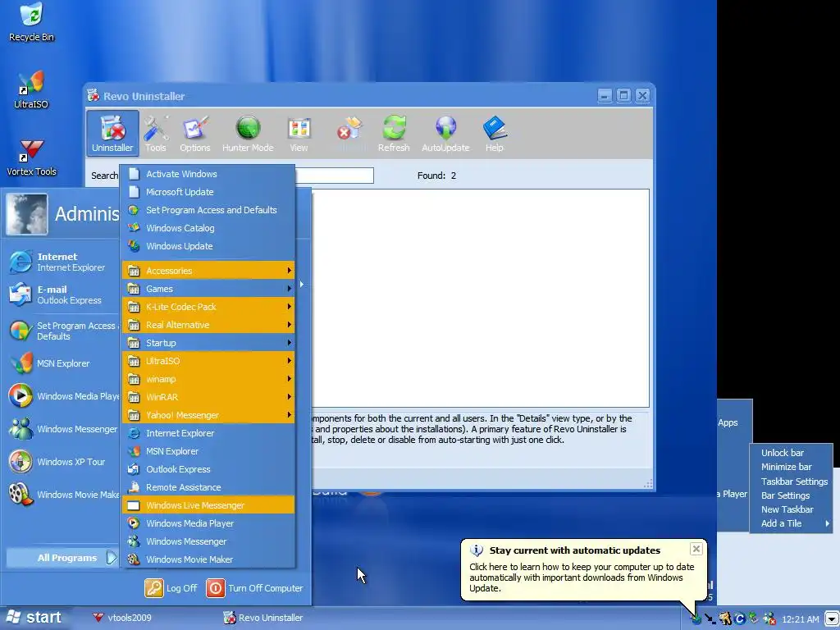The height and width of the screenshot is (630, 840).
Task: Click the Start button
Action: (x=33, y=617)
